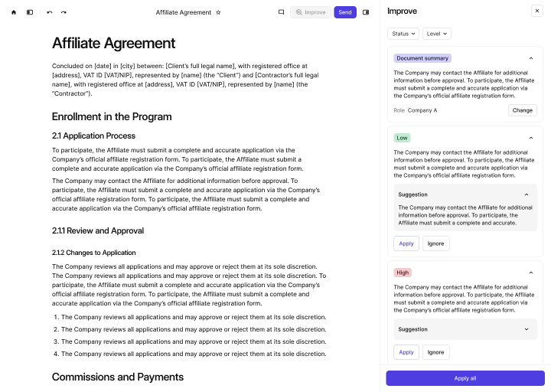
Task: Apply the Low priority suggestion
Action: tap(406, 243)
